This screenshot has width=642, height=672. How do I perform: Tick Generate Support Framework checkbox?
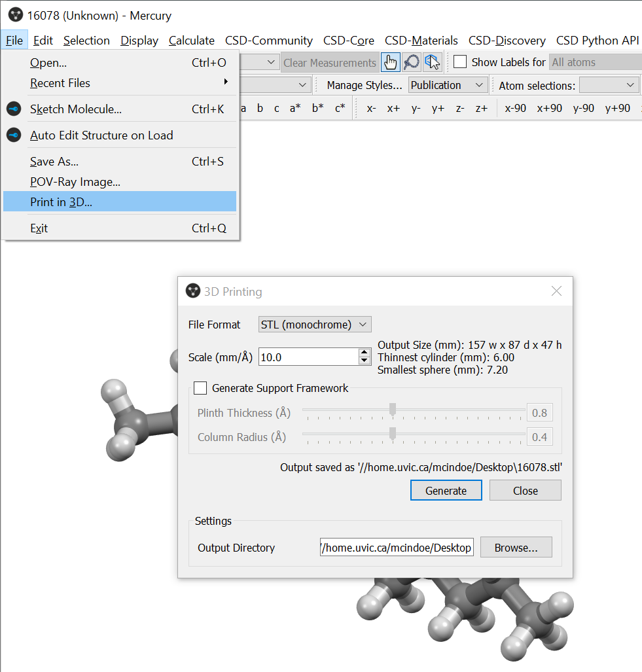(x=200, y=388)
